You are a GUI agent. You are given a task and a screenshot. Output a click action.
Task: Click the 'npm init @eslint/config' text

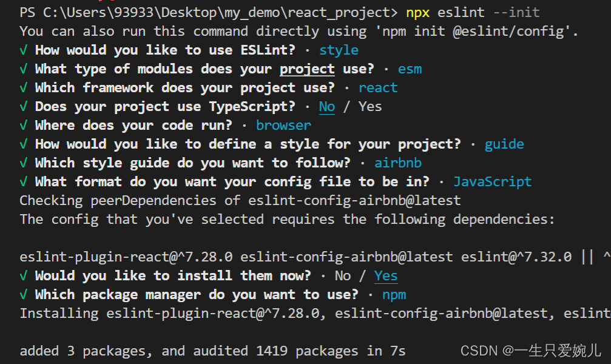(473, 31)
